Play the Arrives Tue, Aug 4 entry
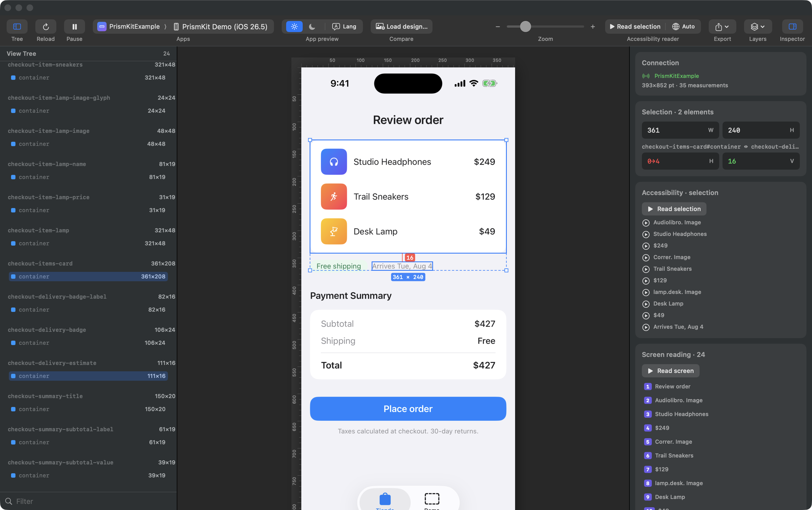Screen dimensions: 812x510 pyautogui.click(x=646, y=327)
